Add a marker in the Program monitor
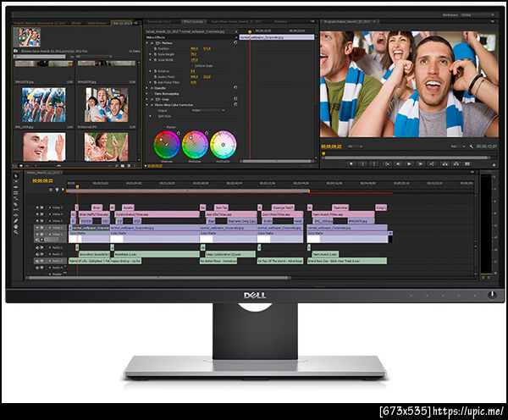This screenshot has width=508, height=420. pos(351,164)
